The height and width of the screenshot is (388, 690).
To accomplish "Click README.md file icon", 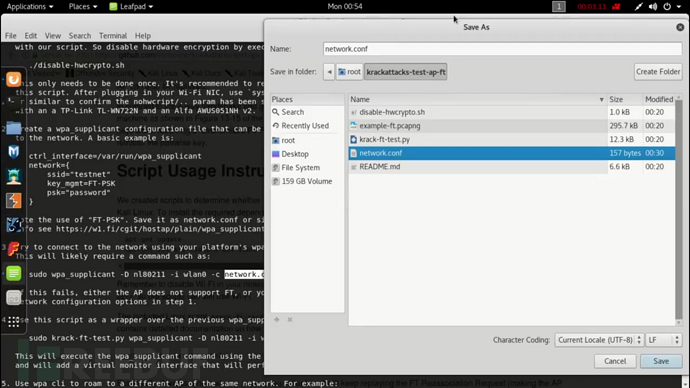I will [x=353, y=166].
